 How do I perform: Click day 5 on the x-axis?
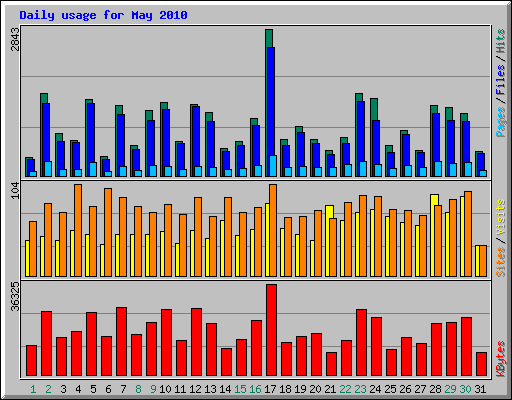tap(93, 389)
